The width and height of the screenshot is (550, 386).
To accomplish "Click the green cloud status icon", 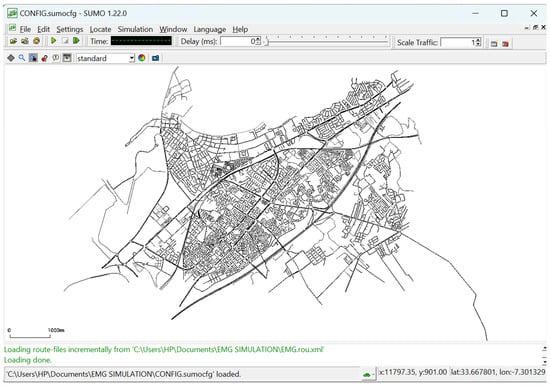I will (367, 375).
